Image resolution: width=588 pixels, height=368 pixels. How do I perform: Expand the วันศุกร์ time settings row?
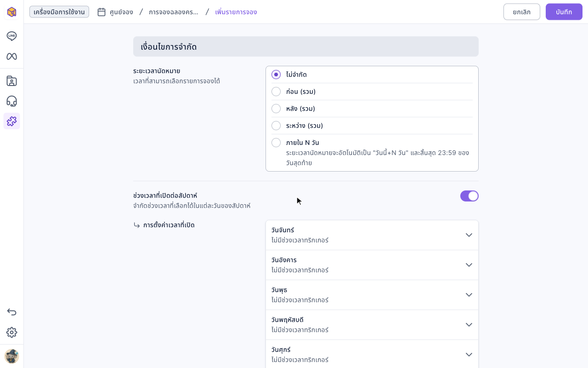pos(372,354)
